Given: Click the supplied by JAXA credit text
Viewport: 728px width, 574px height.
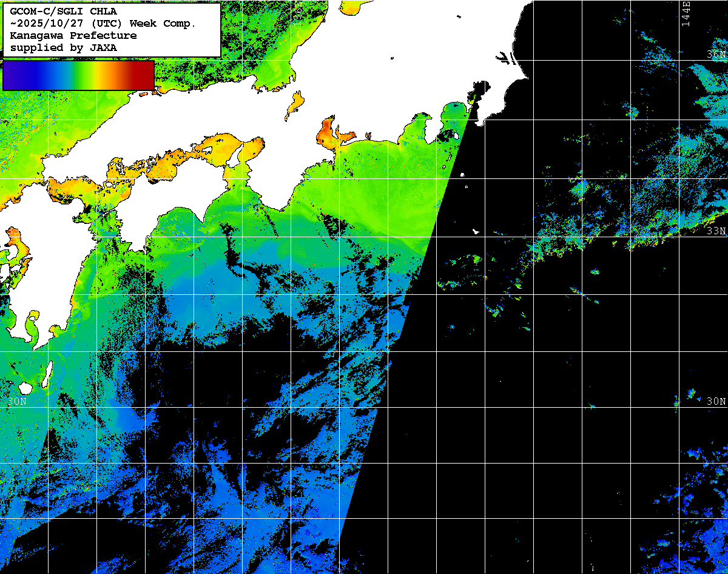Looking at the screenshot, I should click(64, 47).
